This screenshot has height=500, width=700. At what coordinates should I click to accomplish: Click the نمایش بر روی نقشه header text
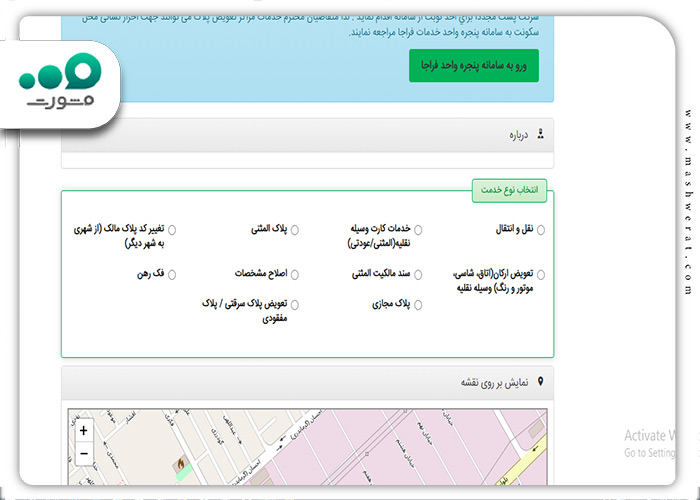coord(494,383)
